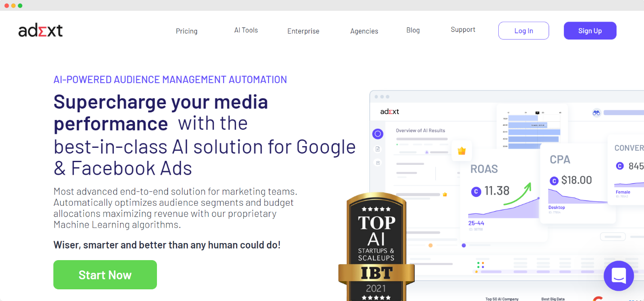This screenshot has height=301, width=644.
Task: Visit the Blog link
Action: click(x=413, y=30)
